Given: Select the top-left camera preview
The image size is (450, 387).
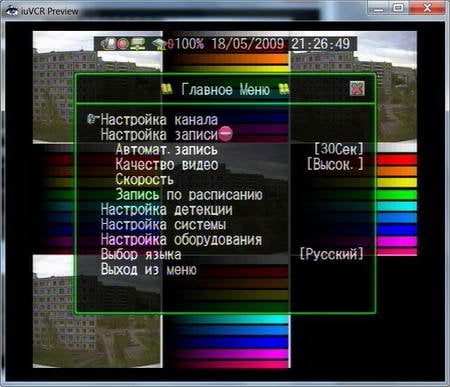Looking at the screenshot, I should point(97,87).
